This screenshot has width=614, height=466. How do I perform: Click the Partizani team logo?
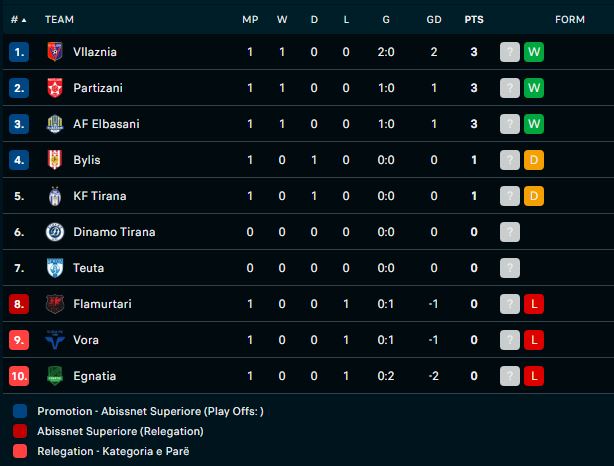[x=54, y=88]
